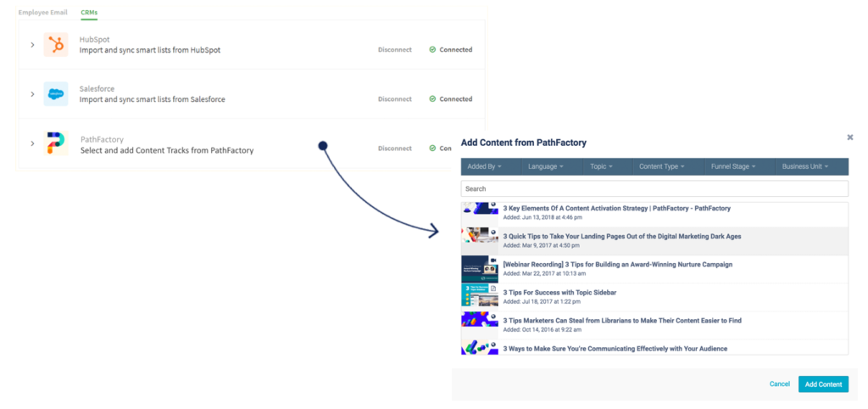The image size is (868, 409).
Task: Click 'Added: Jun 13, 2018 at 4:46 pm' text
Action: pos(542,217)
